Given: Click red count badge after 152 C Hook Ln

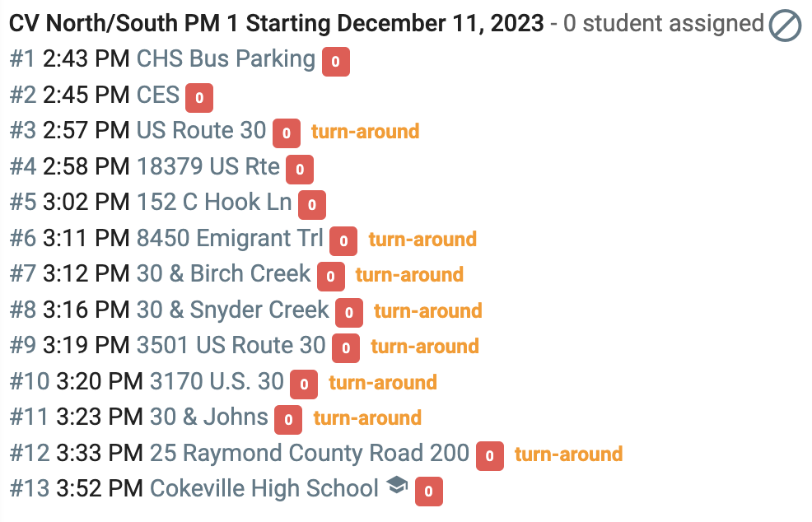Looking at the screenshot, I should pyautogui.click(x=312, y=205).
